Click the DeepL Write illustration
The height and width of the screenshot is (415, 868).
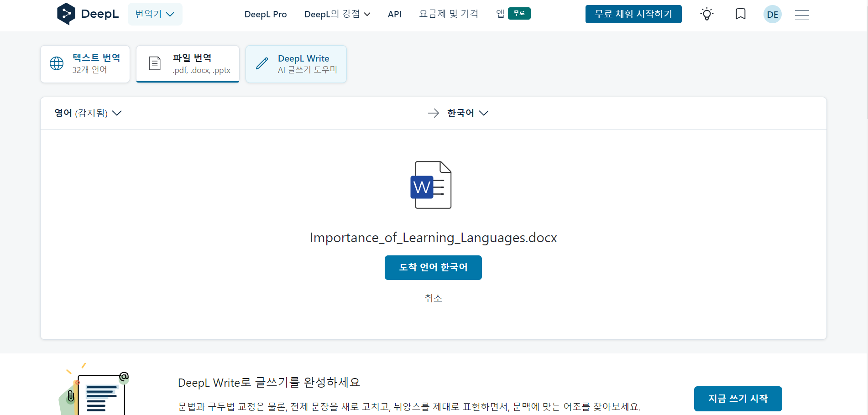pyautogui.click(x=94, y=389)
